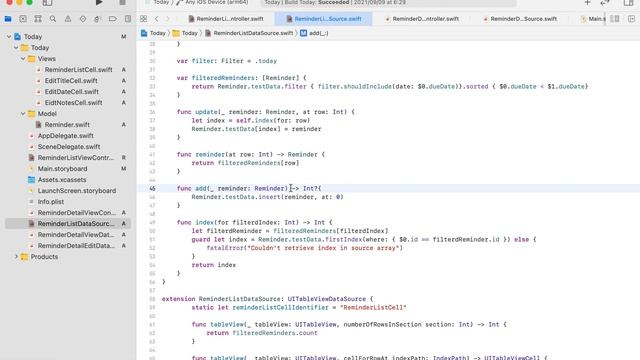The image size is (640, 360).
Task: Select ReminderListDataSourc... in navigator
Action: 68,224
